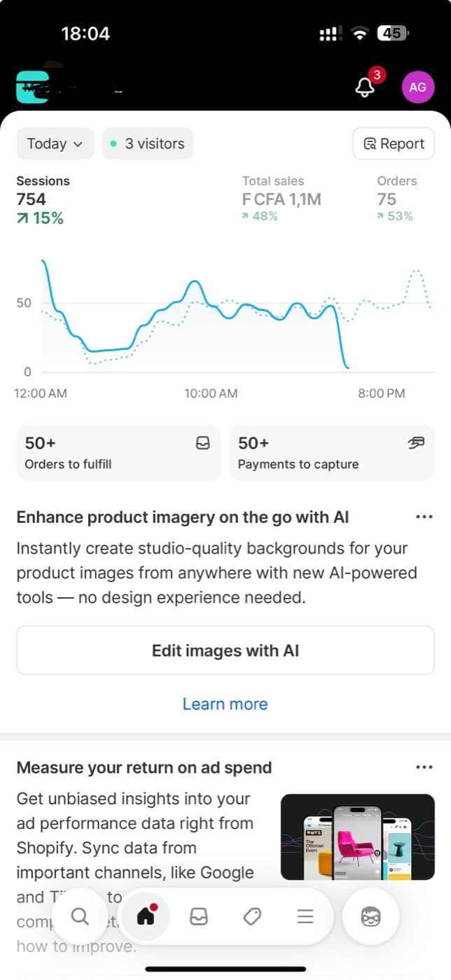Go to the Home tab
The height and width of the screenshot is (980, 451).
point(146,916)
